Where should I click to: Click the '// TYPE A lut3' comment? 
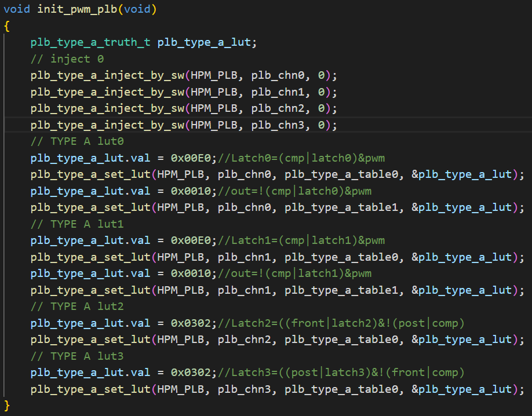tap(77, 356)
